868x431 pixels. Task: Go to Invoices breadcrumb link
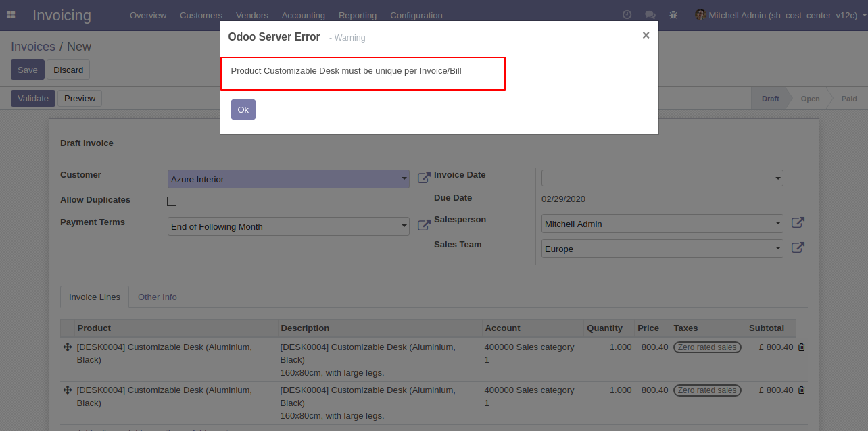(x=33, y=47)
